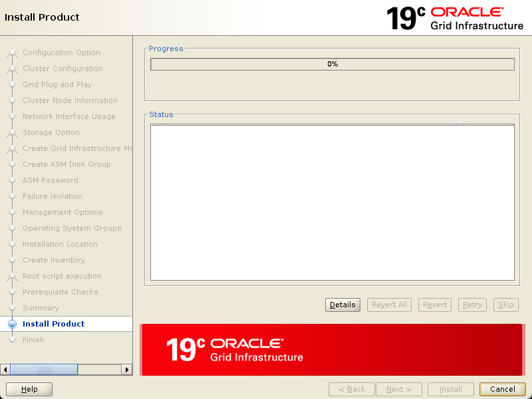Select the Configuration Option step
The height and width of the screenshot is (399, 532).
61,53
